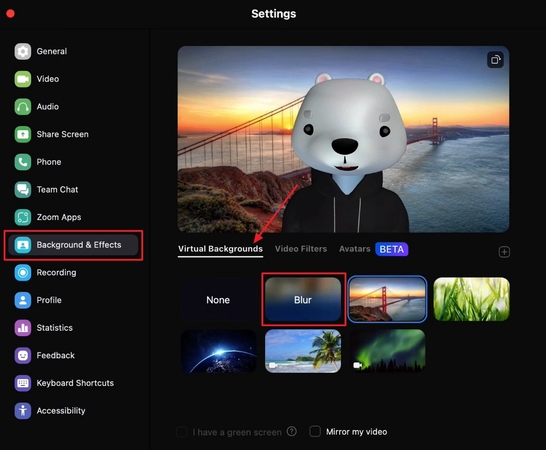This screenshot has height=450, width=546.
Task: Open Team Chat bubble icon
Action: point(23,189)
